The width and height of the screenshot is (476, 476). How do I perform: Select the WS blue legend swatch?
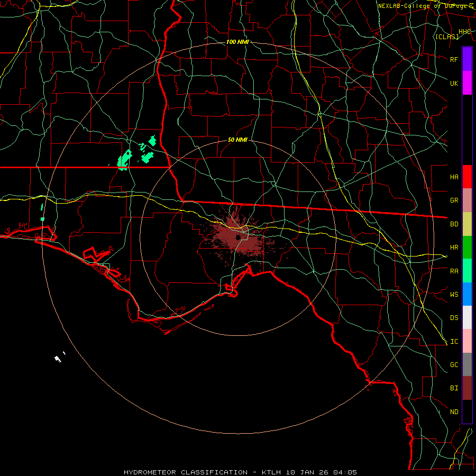click(x=467, y=294)
